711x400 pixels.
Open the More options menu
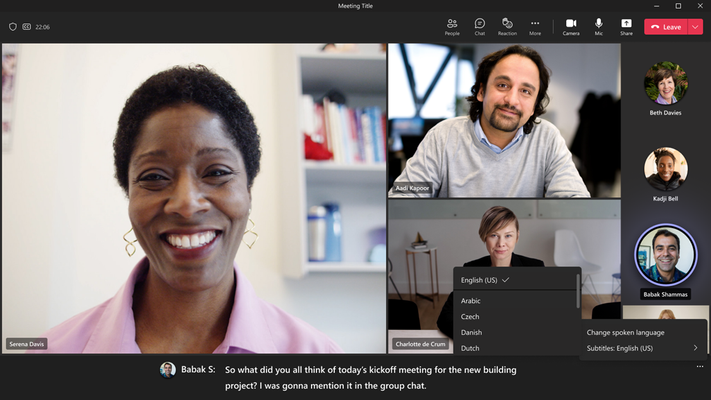pos(535,27)
